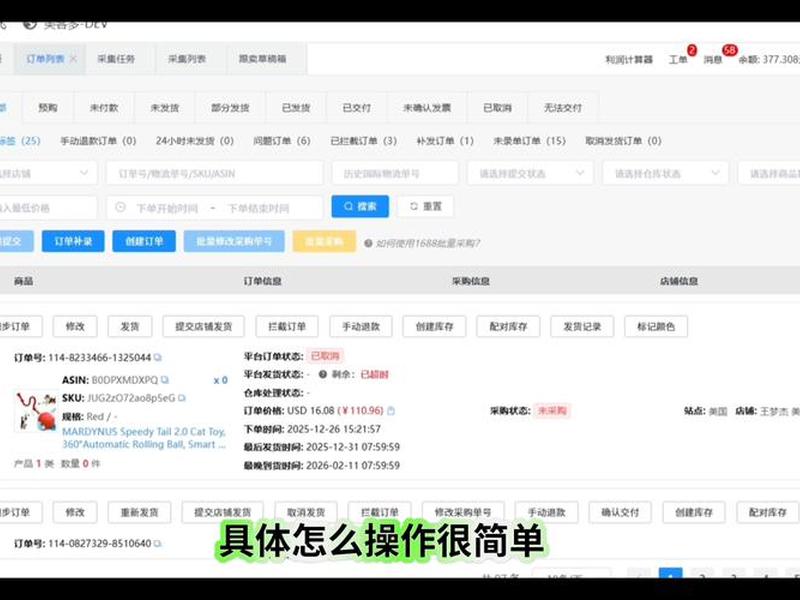800x600 pixels.
Task: Click 修改 on order 114-8233466-1325044
Action: point(75,327)
